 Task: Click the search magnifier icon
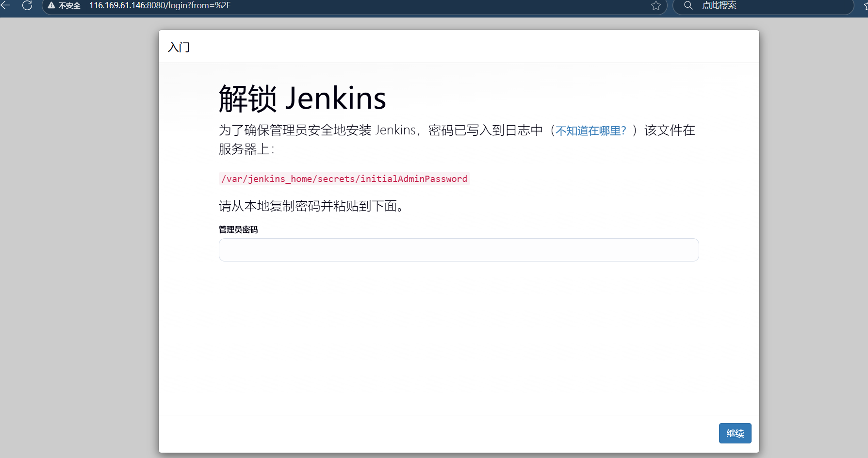tap(688, 5)
